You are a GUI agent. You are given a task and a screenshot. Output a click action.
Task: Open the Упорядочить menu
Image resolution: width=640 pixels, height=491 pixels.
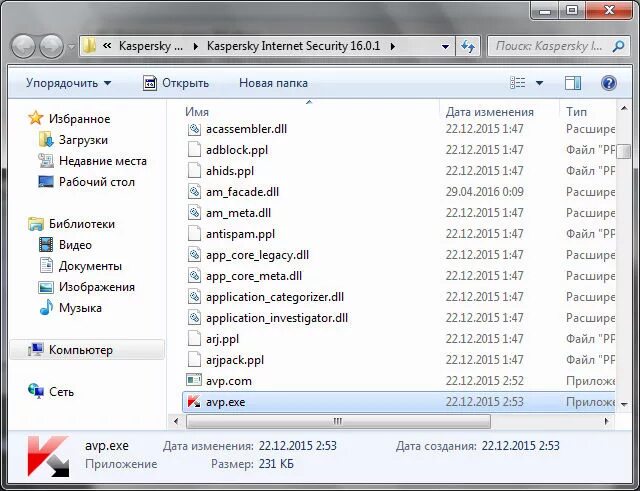[x=68, y=83]
